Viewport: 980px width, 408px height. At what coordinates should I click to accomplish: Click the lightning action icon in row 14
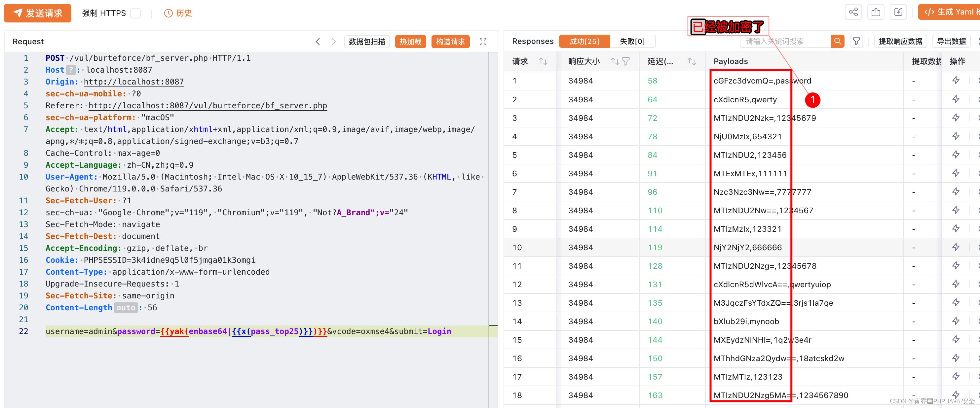pyautogui.click(x=956, y=321)
